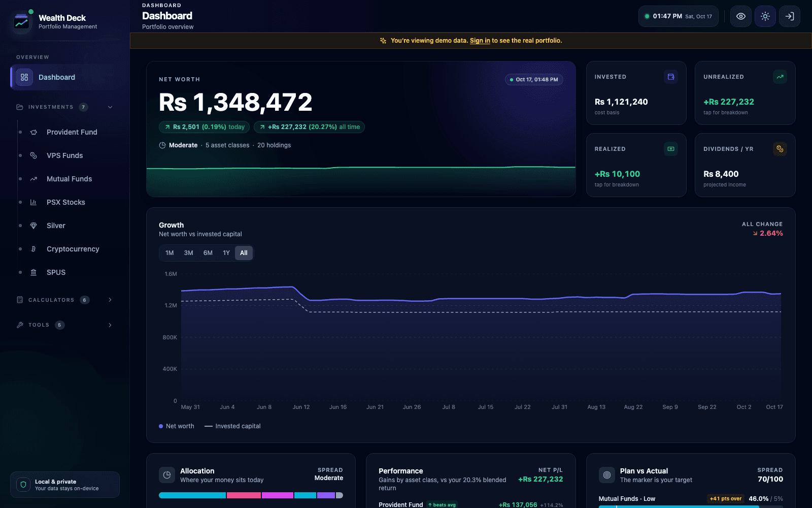
Task: Click the Silver gem icon
Action: pos(33,226)
